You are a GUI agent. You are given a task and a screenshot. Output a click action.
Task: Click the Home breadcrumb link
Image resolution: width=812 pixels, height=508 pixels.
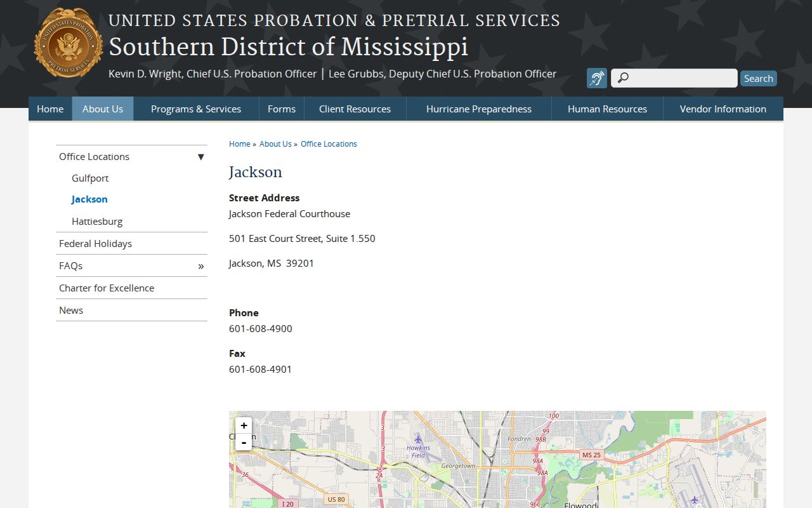click(240, 144)
